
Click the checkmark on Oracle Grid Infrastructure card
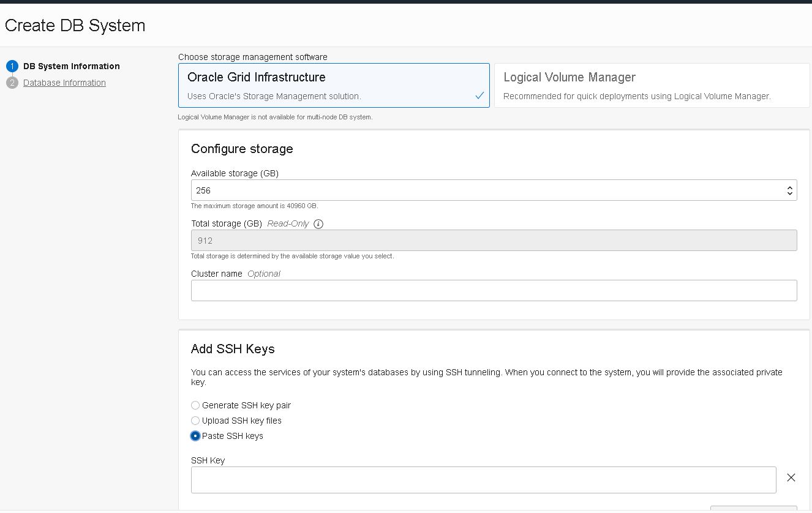point(479,95)
